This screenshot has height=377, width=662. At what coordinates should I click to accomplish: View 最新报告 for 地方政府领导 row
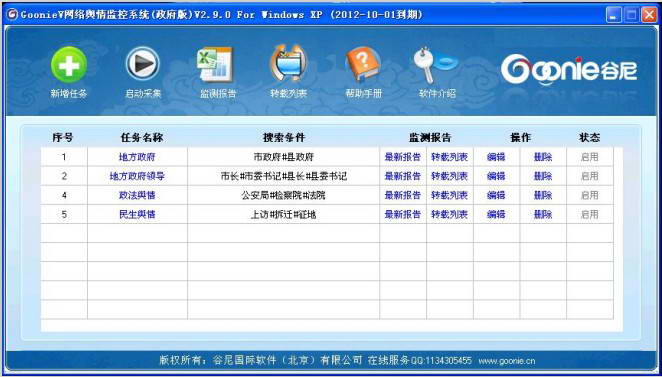point(403,176)
